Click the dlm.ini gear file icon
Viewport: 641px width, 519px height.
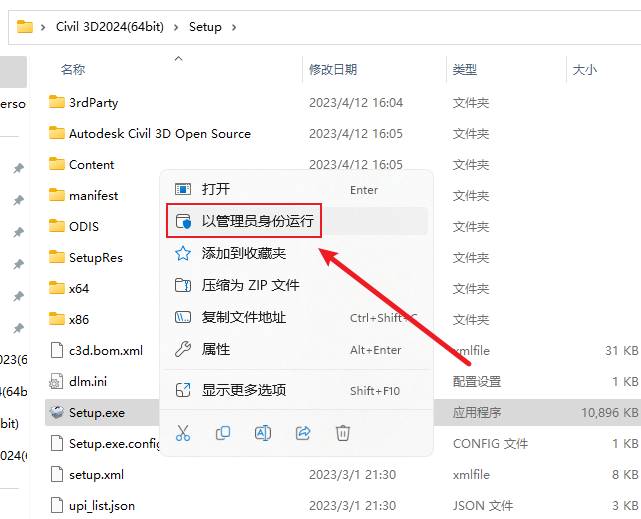click(x=56, y=381)
